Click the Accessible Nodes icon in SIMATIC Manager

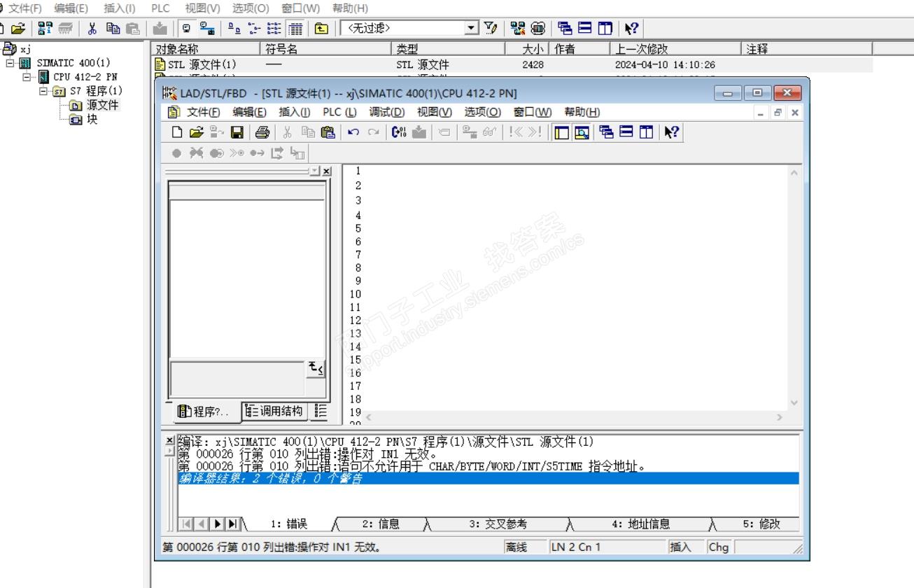pos(44,28)
